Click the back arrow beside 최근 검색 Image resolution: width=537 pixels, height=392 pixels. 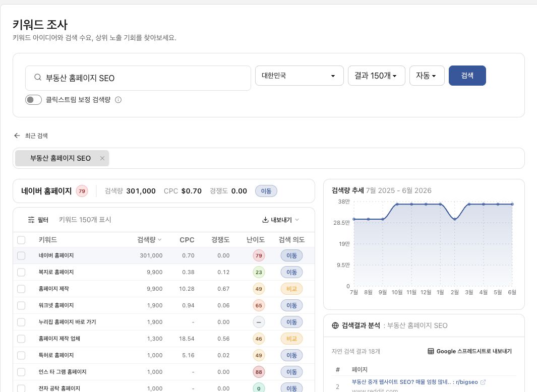(17, 136)
